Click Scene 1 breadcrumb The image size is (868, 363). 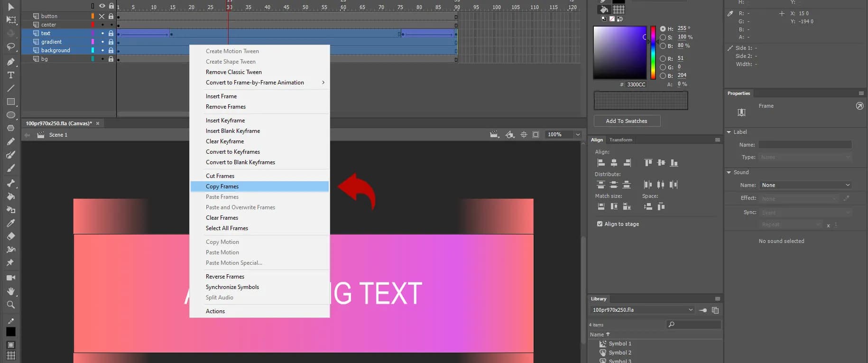[x=58, y=135]
